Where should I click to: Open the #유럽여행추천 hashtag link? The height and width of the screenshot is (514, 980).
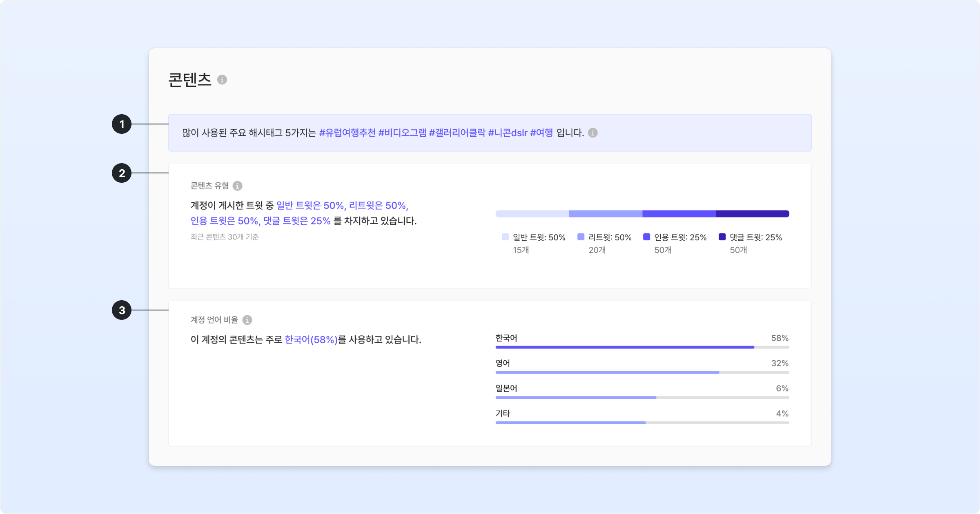pyautogui.click(x=347, y=133)
